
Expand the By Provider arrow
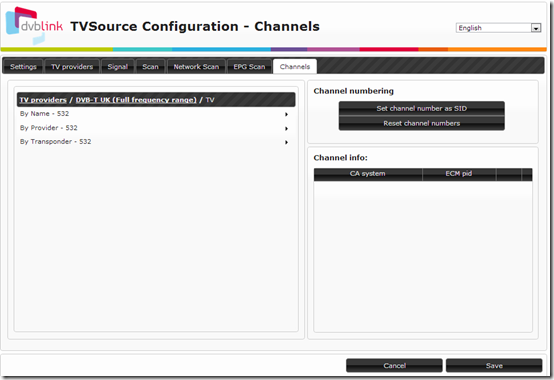[287, 129]
